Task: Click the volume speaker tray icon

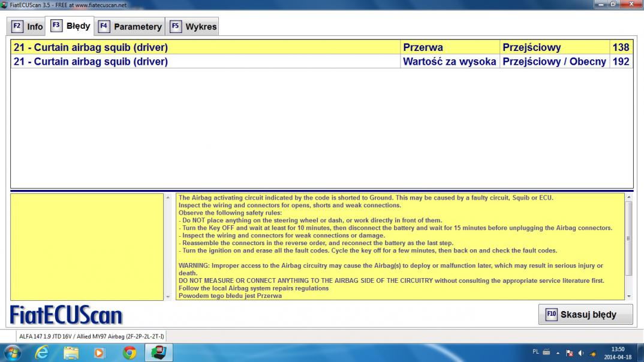Action: click(581, 353)
